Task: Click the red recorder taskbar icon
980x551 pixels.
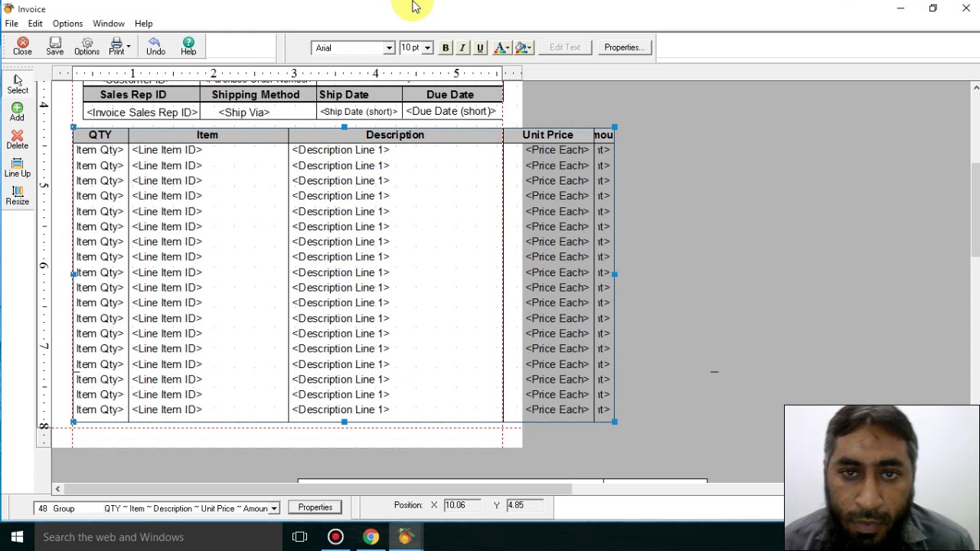Action: [x=335, y=537]
